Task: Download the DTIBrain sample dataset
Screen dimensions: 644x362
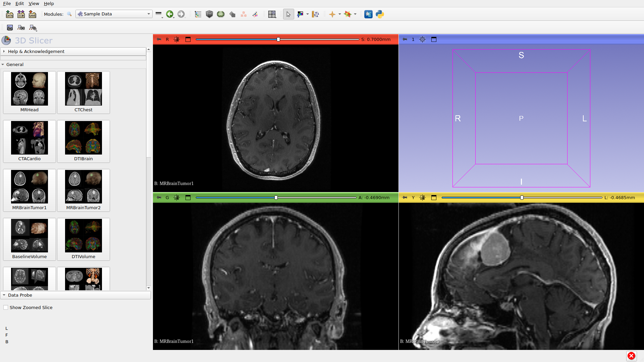Action: click(83, 141)
